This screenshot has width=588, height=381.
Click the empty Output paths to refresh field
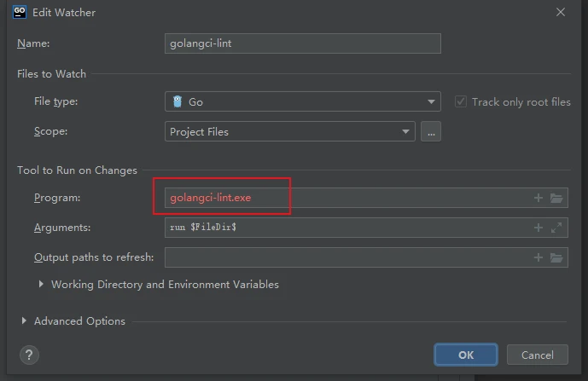[366, 257]
